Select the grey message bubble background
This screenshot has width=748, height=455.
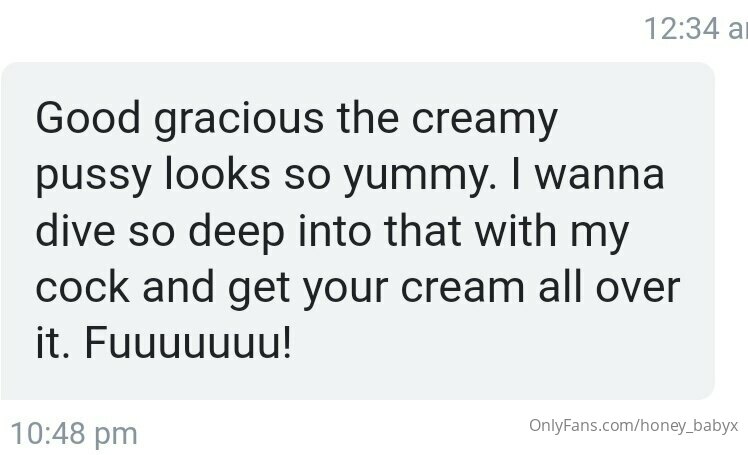pyautogui.click(x=357, y=231)
